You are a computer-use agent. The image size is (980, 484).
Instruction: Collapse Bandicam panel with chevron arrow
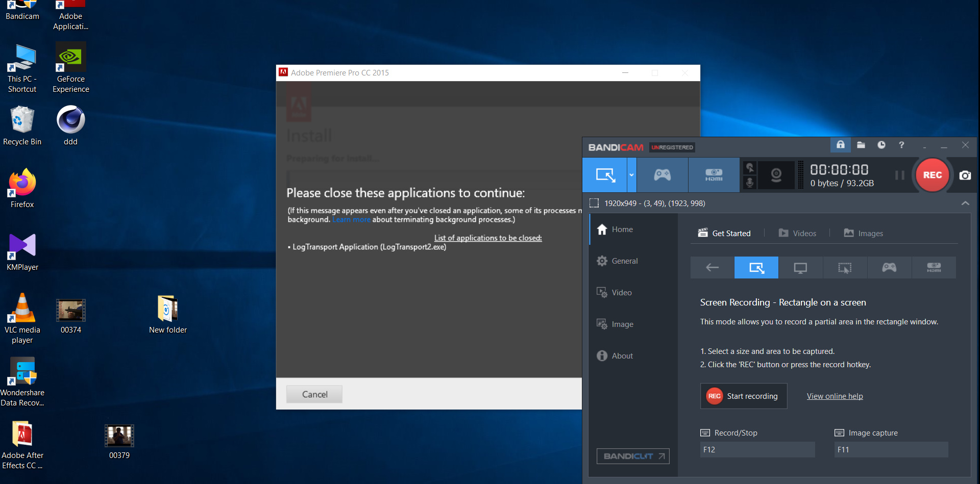tap(965, 203)
